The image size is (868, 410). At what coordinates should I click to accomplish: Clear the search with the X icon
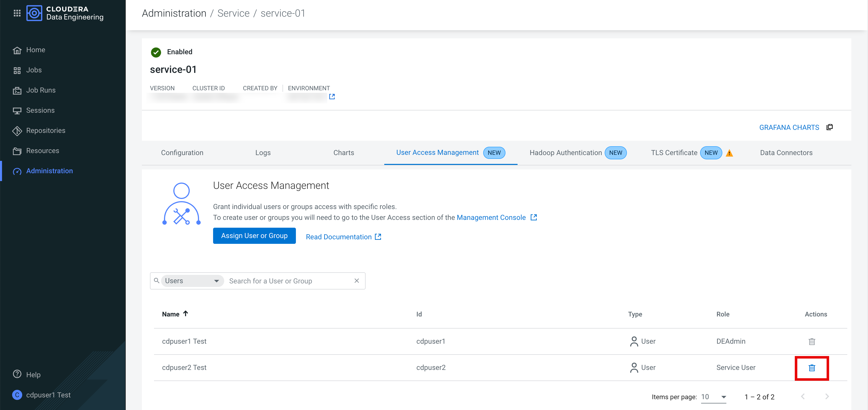[356, 281]
